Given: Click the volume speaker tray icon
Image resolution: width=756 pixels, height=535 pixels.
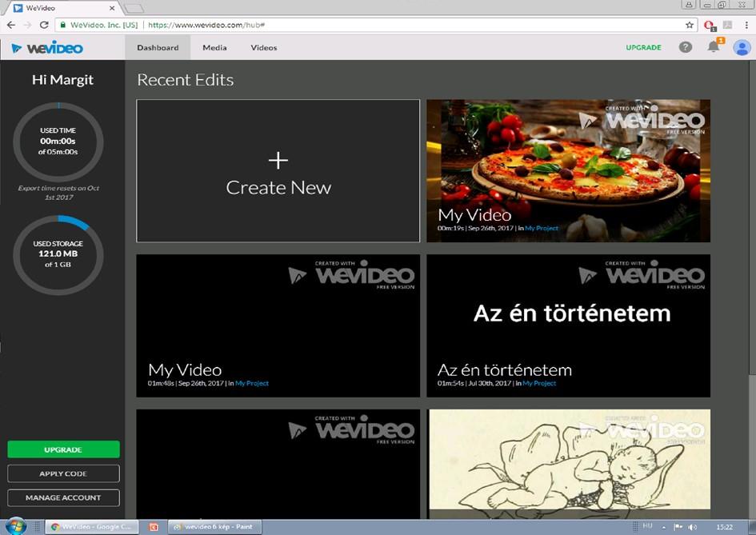Looking at the screenshot, I should pos(692,527).
